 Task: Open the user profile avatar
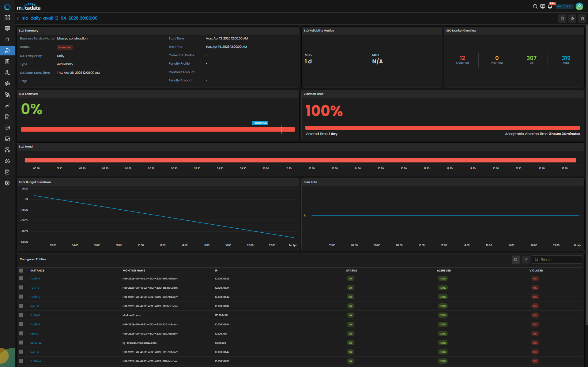click(x=579, y=6)
